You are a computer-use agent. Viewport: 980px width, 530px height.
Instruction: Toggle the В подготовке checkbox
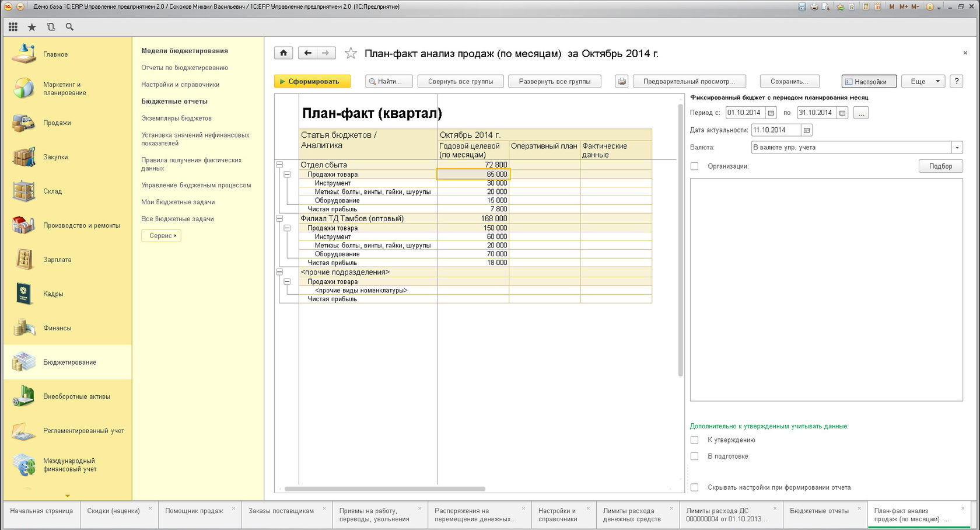pyautogui.click(x=694, y=456)
